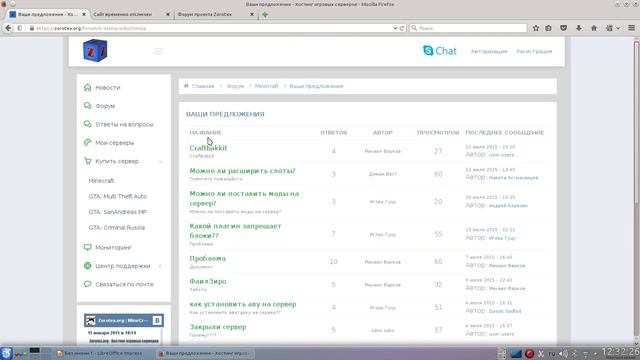Image resolution: width=640 pixels, height=360 pixels.
Task: Click the Firefox search input field
Action: (468, 28)
